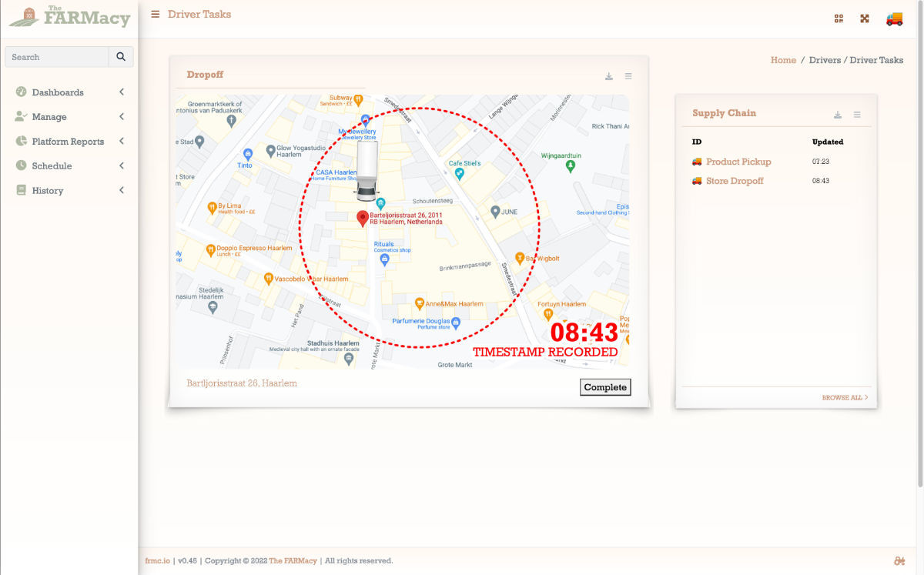The width and height of the screenshot is (924, 575).
Task: Click the Complete button
Action: [605, 387]
